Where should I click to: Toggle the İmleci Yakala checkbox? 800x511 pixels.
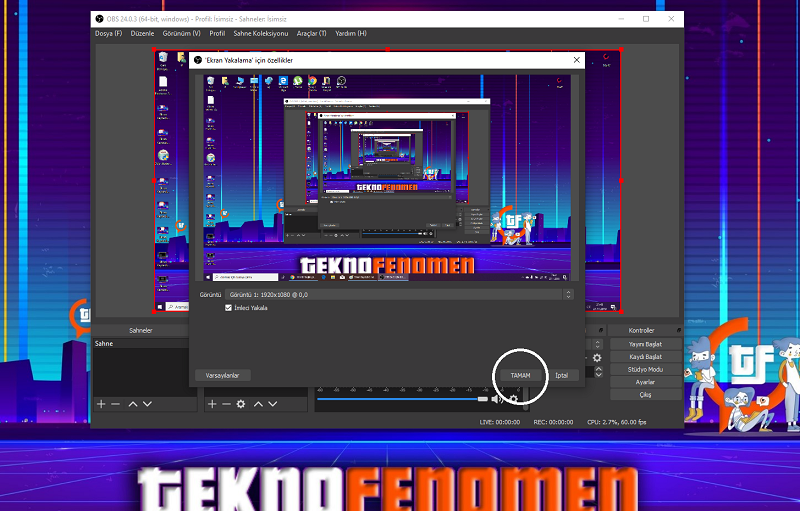click(228, 308)
